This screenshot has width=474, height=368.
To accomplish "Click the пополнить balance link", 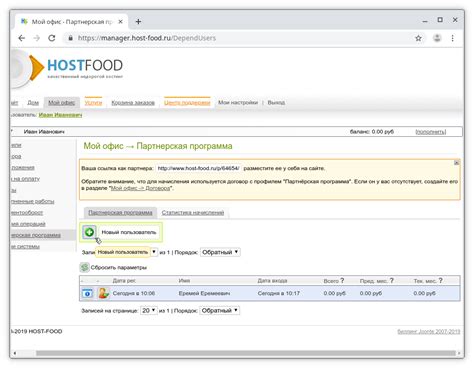I will pyautogui.click(x=430, y=132).
